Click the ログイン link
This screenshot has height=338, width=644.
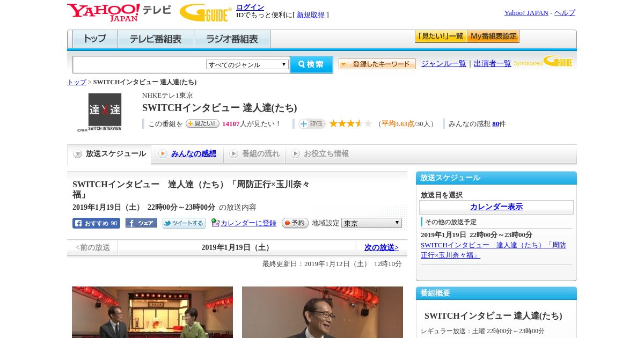pyautogui.click(x=250, y=7)
